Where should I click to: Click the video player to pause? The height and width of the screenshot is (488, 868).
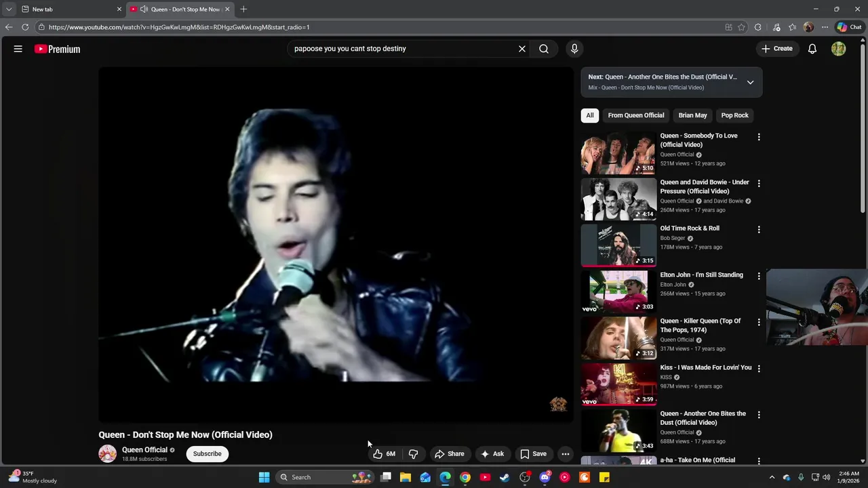point(336,245)
